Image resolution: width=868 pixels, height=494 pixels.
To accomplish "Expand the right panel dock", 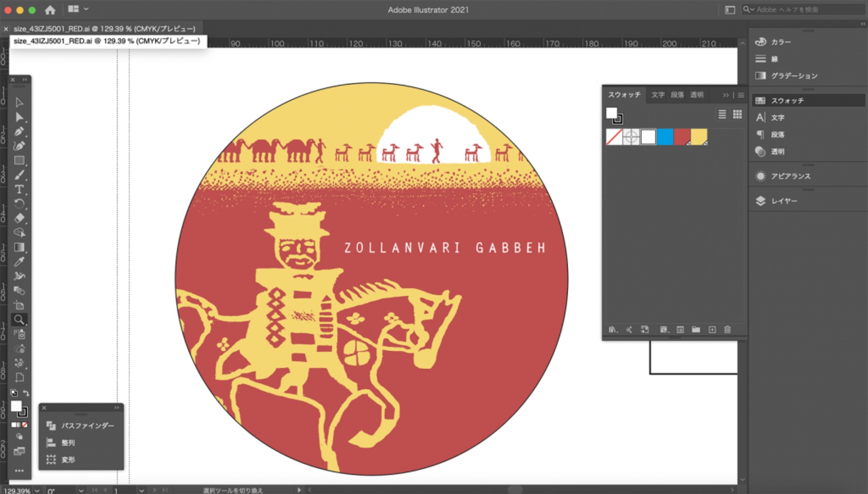I will (x=863, y=24).
